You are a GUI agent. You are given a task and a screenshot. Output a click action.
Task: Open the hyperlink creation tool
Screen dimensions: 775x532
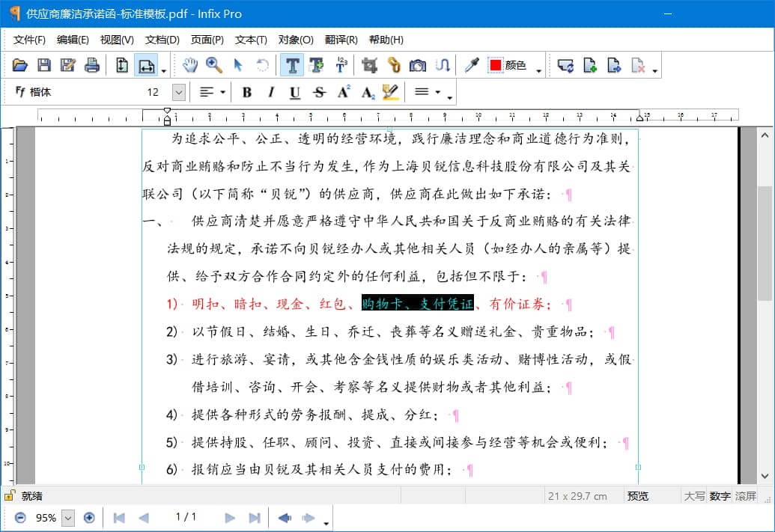pos(395,65)
